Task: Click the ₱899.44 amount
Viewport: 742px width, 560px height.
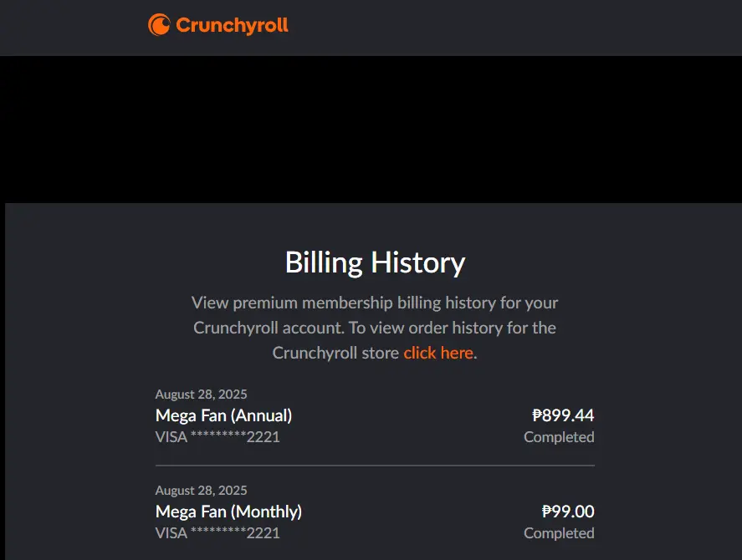Action: pyautogui.click(x=563, y=415)
